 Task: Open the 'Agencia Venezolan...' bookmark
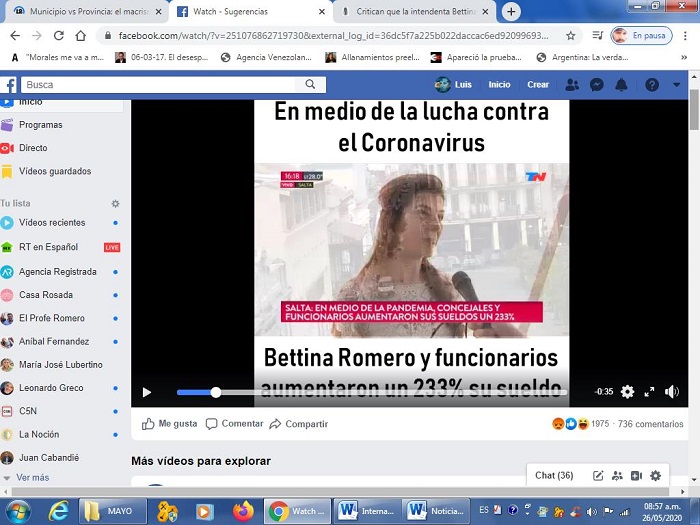point(267,57)
